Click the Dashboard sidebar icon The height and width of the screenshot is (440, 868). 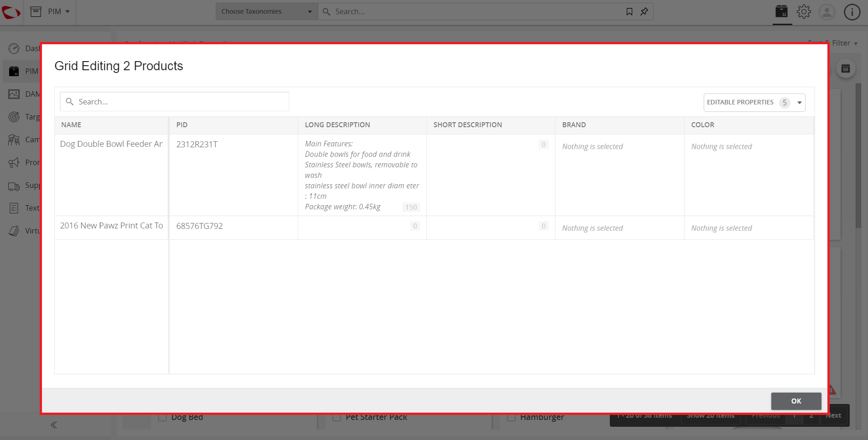14,48
